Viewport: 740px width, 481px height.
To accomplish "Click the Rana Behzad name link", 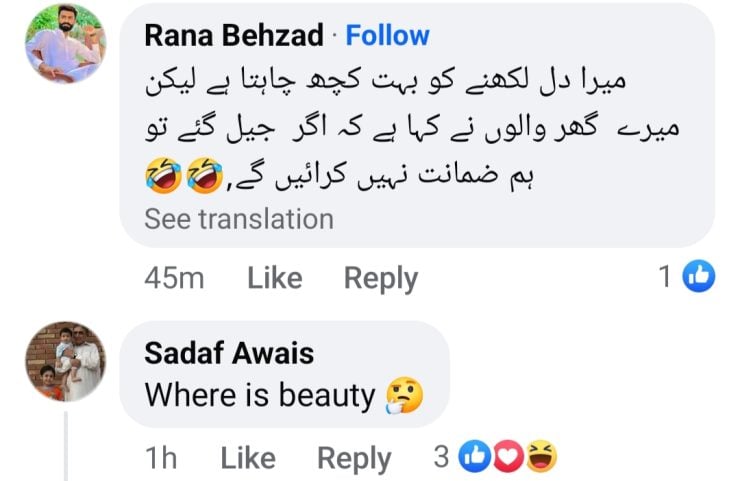I will tap(234, 36).
